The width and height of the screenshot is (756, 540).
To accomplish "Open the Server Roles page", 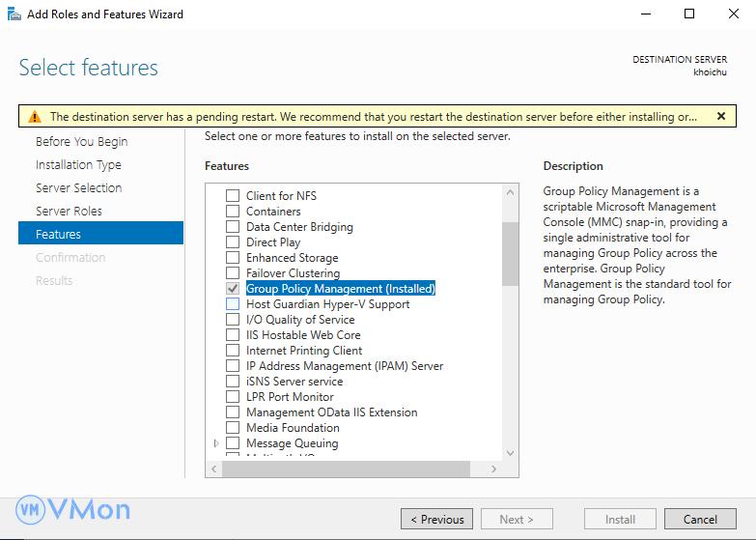I will [69, 211].
